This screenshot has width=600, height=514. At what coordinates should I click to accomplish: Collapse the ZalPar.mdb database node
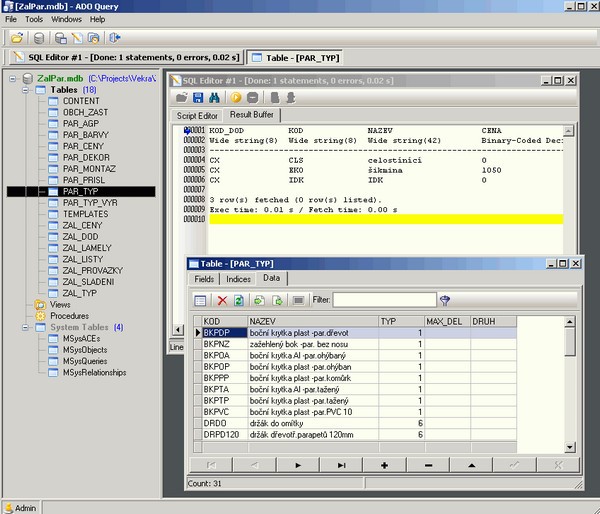pyautogui.click(x=12, y=78)
